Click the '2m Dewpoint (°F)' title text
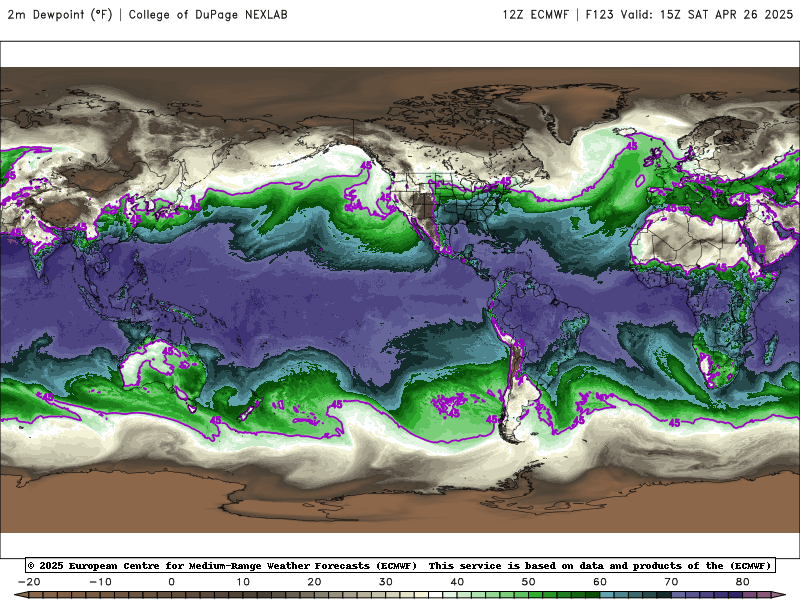The image size is (800, 600). tap(60, 14)
